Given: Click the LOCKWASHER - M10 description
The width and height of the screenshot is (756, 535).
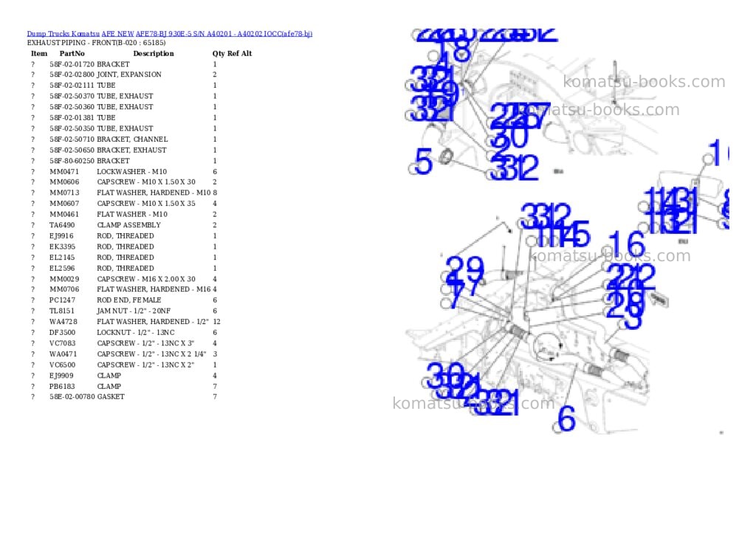Looking at the screenshot, I should tap(131, 172).
